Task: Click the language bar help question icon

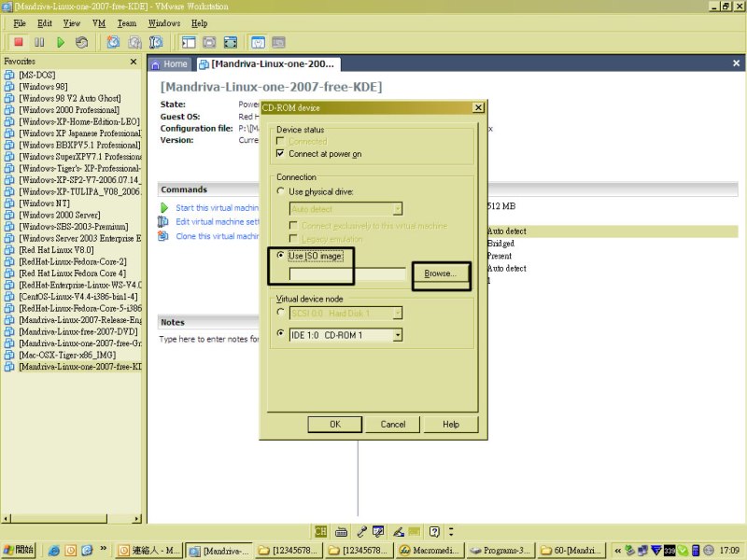Action: coord(434,531)
